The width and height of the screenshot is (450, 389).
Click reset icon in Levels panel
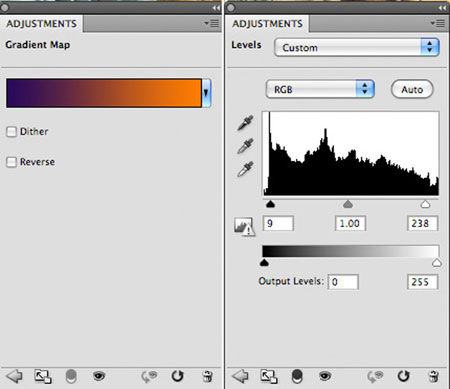coord(403,376)
